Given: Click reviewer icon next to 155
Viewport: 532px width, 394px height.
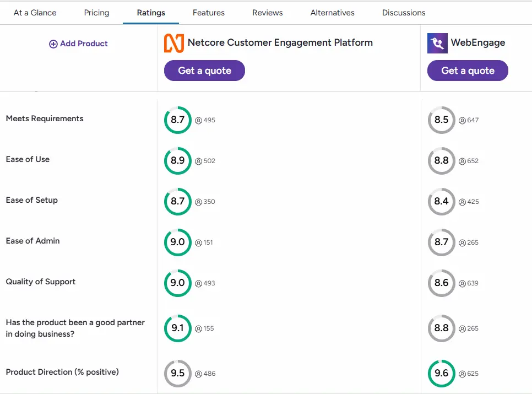Looking at the screenshot, I should (x=198, y=329).
